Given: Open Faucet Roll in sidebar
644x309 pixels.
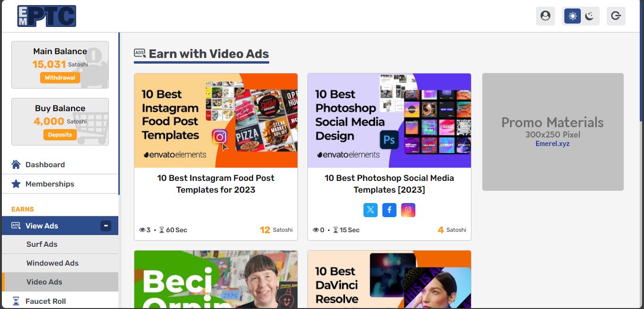Looking at the screenshot, I should (x=60, y=301).
